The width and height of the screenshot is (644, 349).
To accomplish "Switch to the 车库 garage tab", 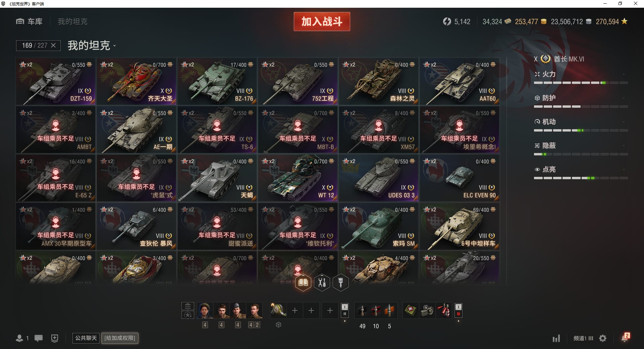I will click(x=29, y=21).
